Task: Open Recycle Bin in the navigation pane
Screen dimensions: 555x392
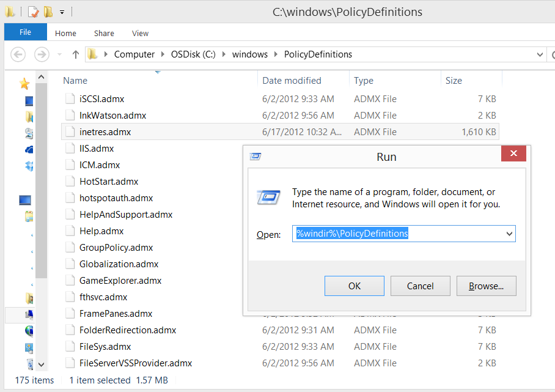Action: pyautogui.click(x=31, y=364)
